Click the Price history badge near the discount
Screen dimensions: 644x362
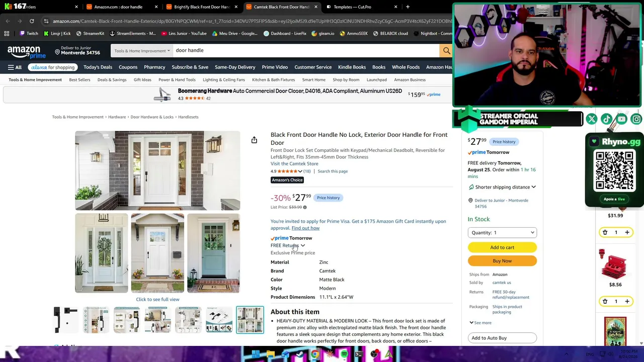pos(328,198)
